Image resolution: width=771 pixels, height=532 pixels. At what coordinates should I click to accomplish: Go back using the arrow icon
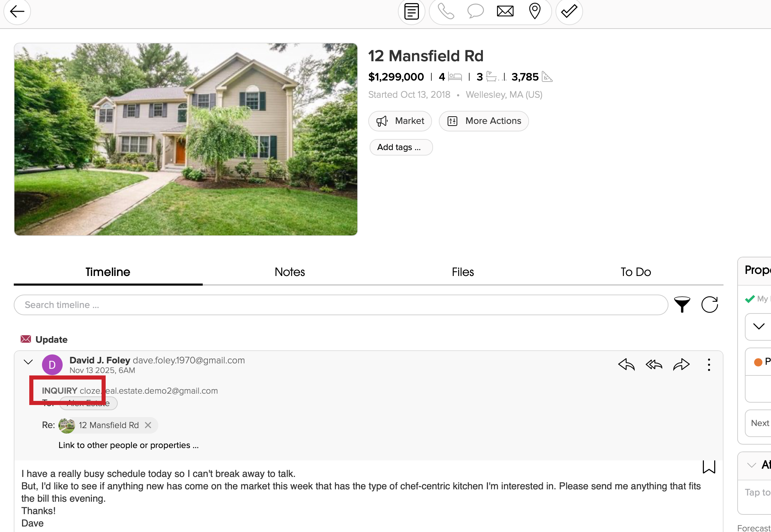[x=17, y=12]
